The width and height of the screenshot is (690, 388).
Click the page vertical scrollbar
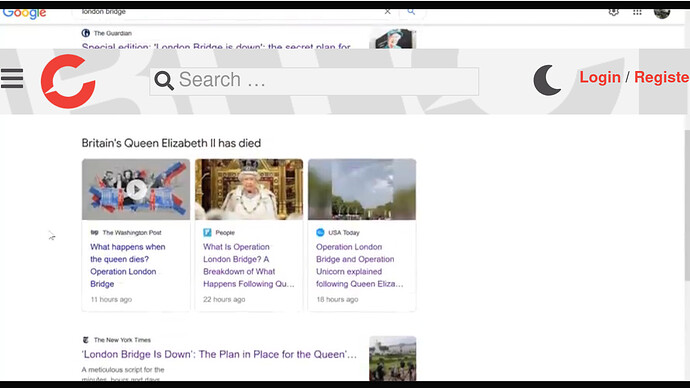pyautogui.click(x=687, y=205)
